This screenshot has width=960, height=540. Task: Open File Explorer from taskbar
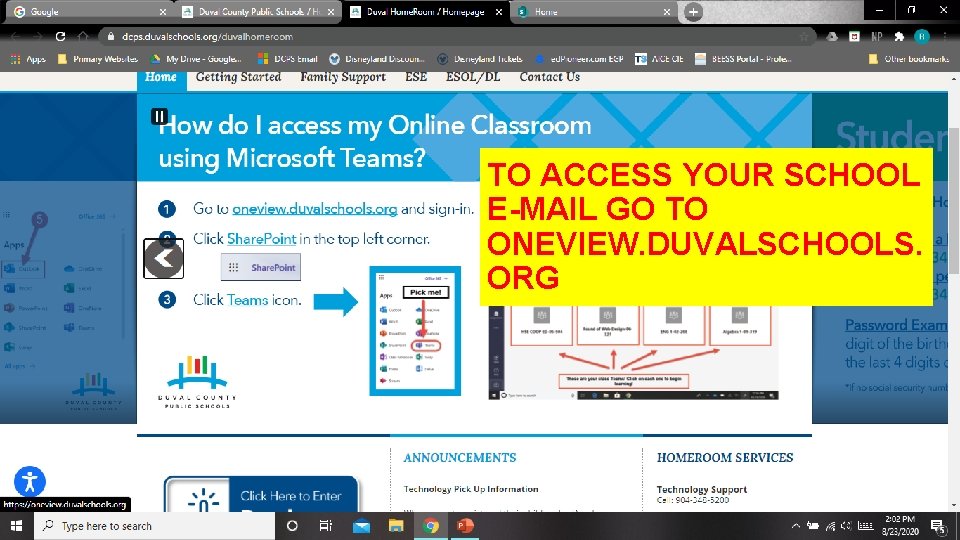click(x=396, y=526)
